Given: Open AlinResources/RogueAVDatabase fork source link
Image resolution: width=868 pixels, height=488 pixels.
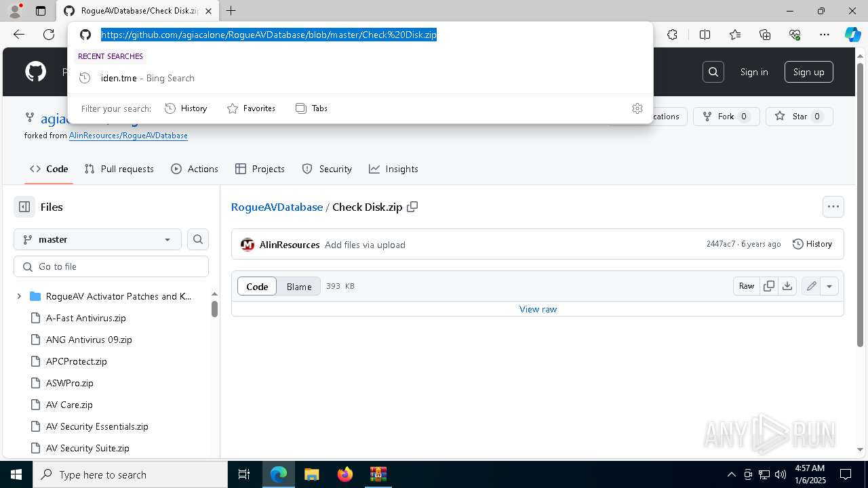Looking at the screenshot, I should tap(128, 136).
